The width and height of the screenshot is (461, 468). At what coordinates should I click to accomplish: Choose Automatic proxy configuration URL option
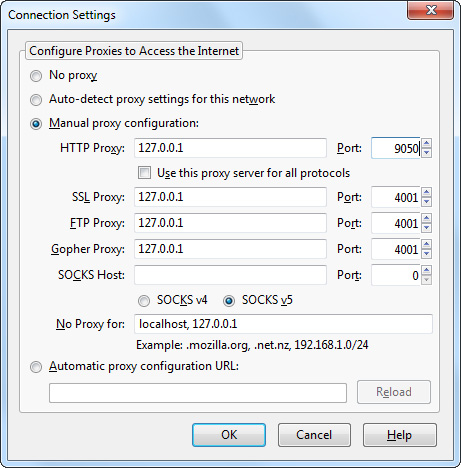click(36, 367)
